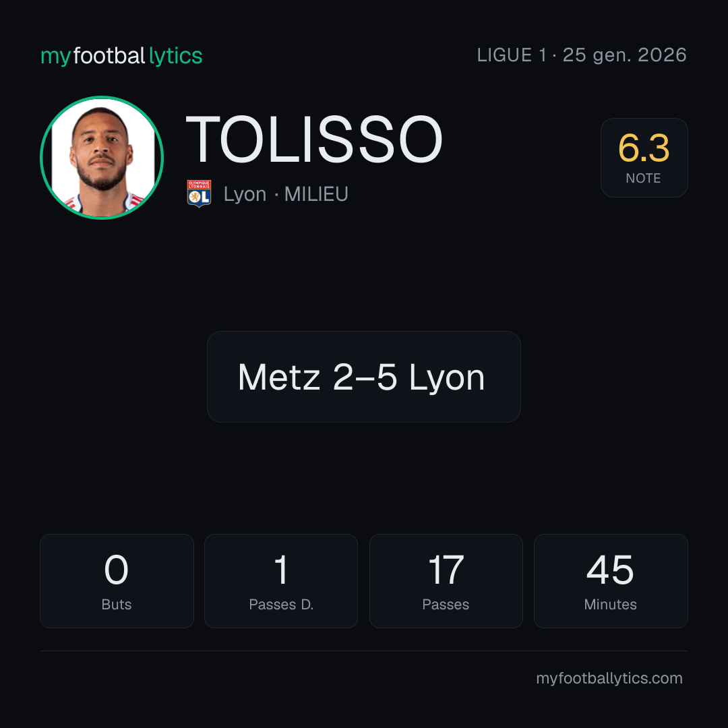Click the LIGUE 1 date label

tap(582, 55)
